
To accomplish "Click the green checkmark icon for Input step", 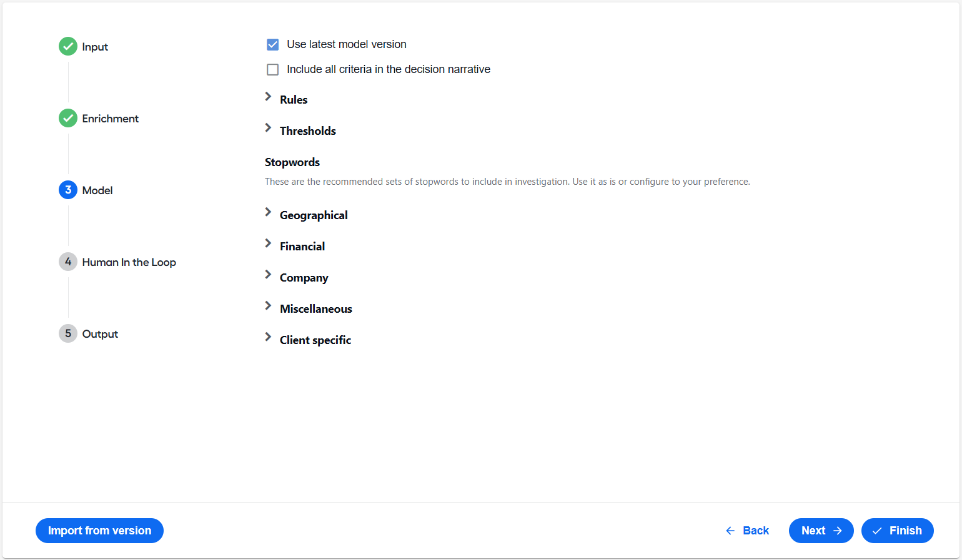I will (x=68, y=46).
